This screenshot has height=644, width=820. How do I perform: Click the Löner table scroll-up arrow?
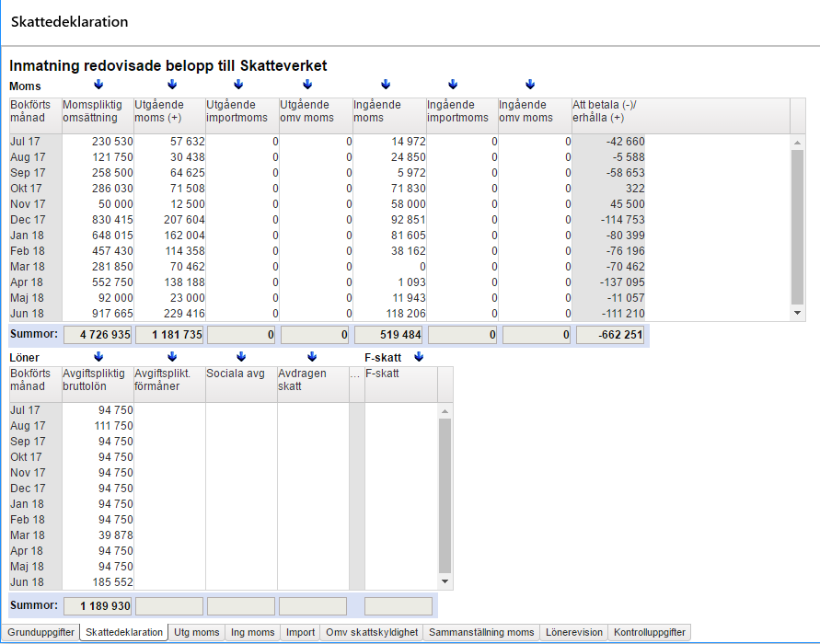(x=445, y=411)
